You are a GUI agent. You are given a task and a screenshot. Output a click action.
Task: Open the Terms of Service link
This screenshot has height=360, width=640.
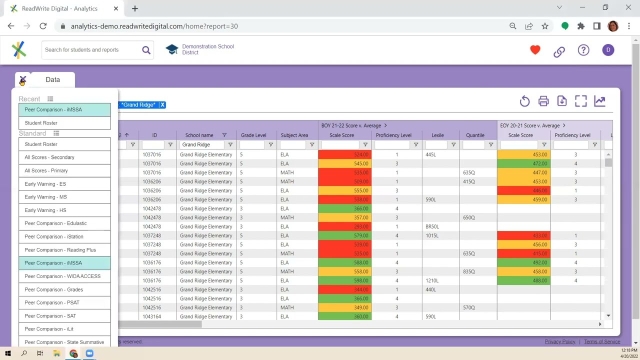602,342
